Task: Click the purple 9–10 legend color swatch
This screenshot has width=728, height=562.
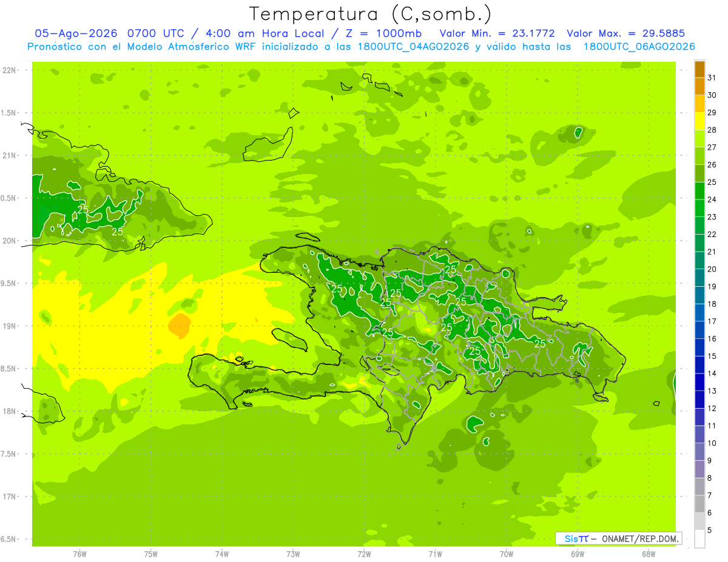Action: (699, 452)
